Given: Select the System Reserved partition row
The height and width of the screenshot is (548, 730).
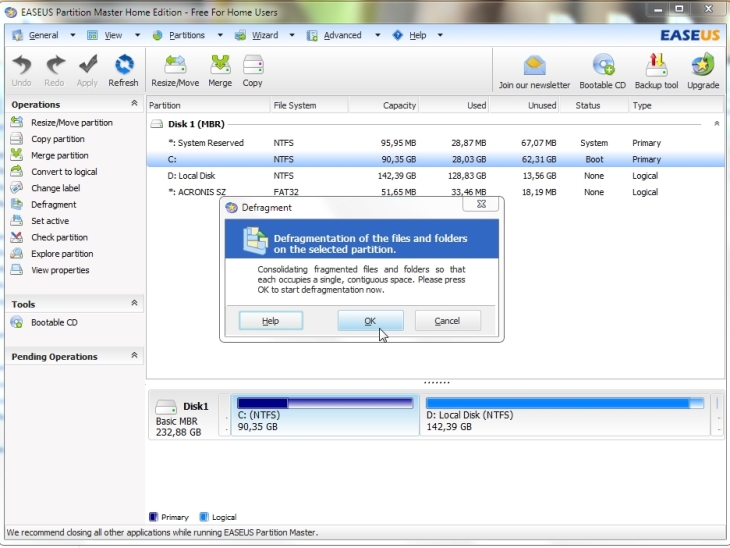Looking at the screenshot, I should [x=435, y=142].
